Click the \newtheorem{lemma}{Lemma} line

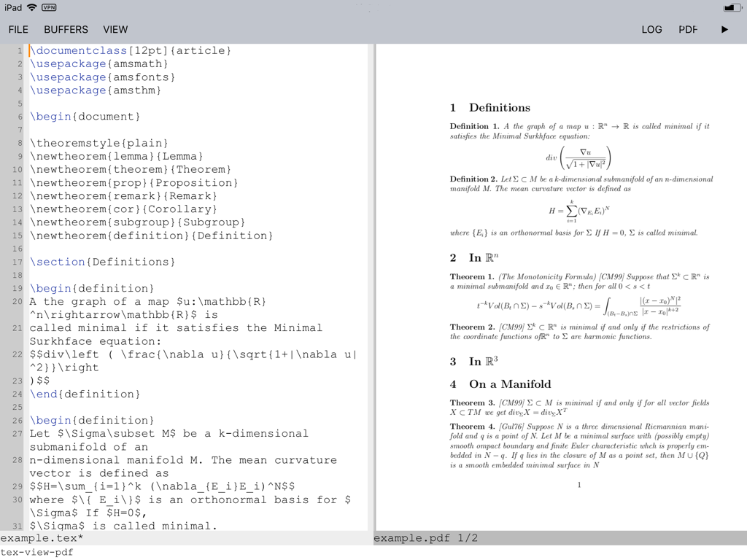click(x=116, y=156)
